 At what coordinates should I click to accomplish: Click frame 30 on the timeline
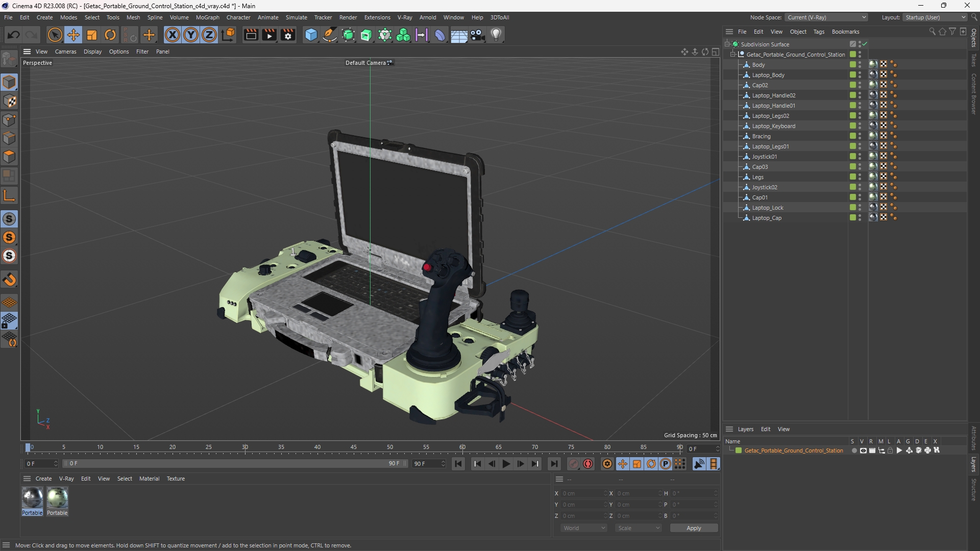(x=245, y=448)
